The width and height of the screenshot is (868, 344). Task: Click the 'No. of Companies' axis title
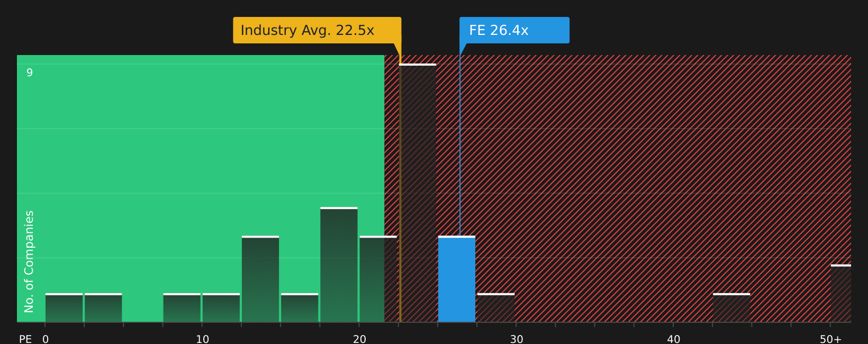coord(29,261)
